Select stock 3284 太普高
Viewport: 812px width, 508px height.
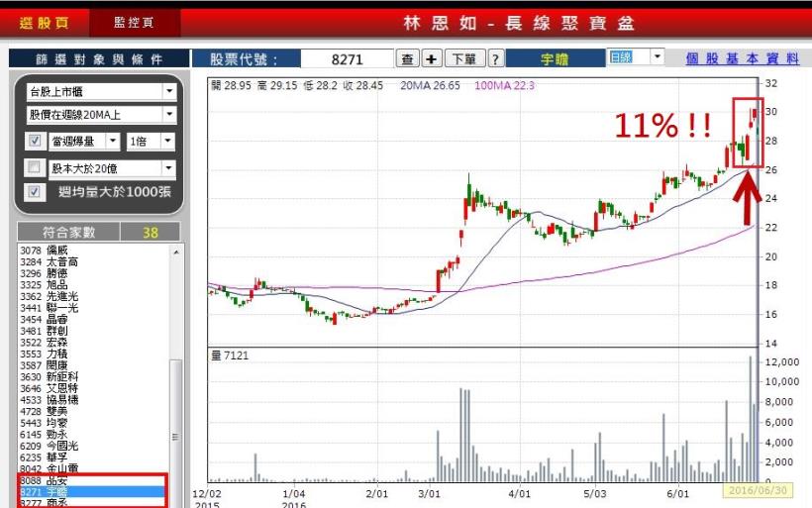tap(50, 261)
